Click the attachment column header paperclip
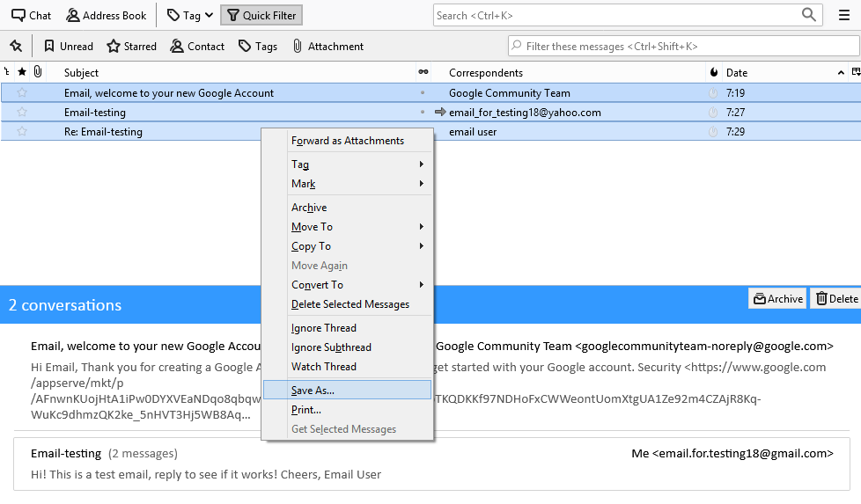Image resolution: width=861 pixels, height=504 pixels. click(x=38, y=72)
